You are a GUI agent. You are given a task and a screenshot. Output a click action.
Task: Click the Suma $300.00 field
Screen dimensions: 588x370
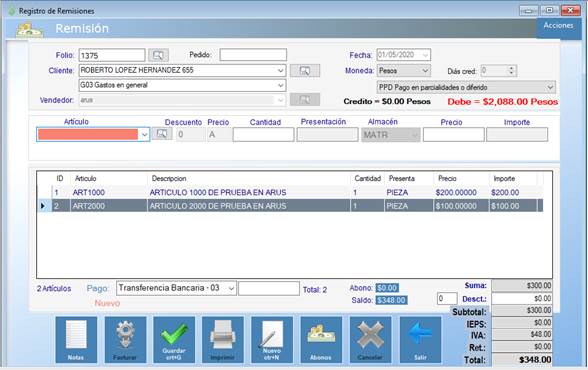point(522,286)
